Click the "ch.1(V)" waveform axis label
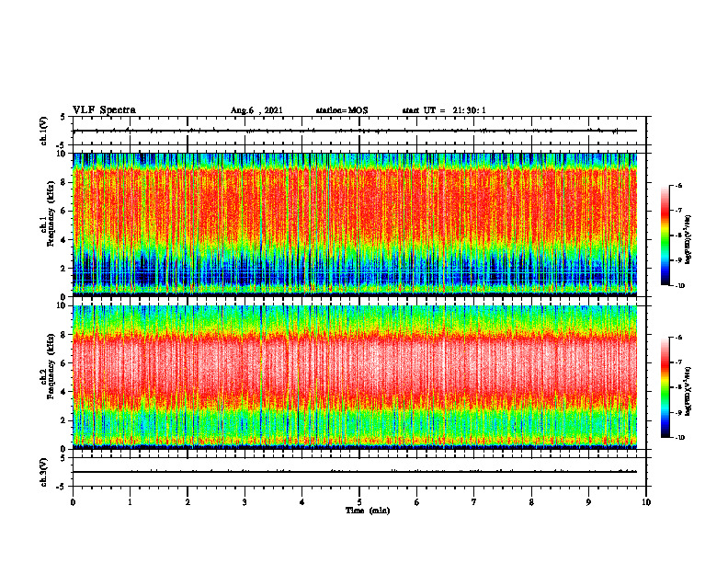Image resolution: width=728 pixels, height=563 pixels. [43, 131]
